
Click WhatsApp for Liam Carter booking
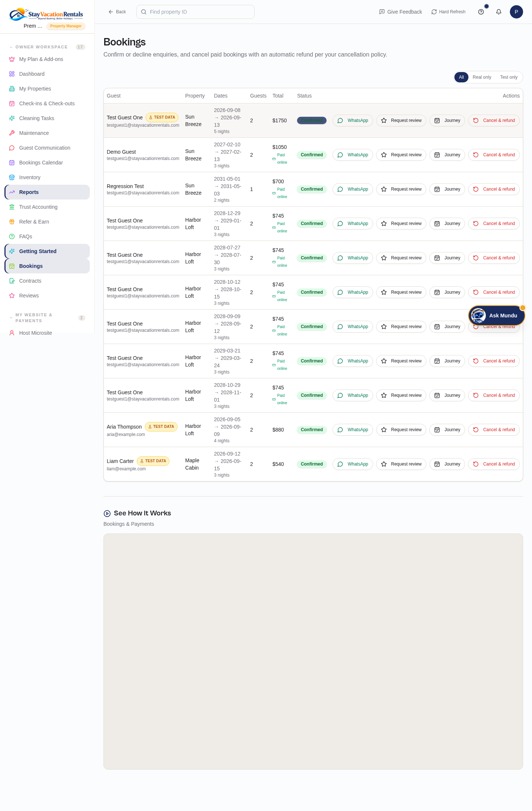353,464
